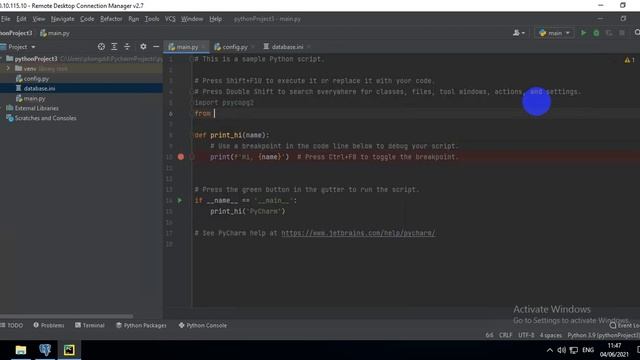Select Scratches and Consoles node
Screen dimensions: 640x360
45,118
